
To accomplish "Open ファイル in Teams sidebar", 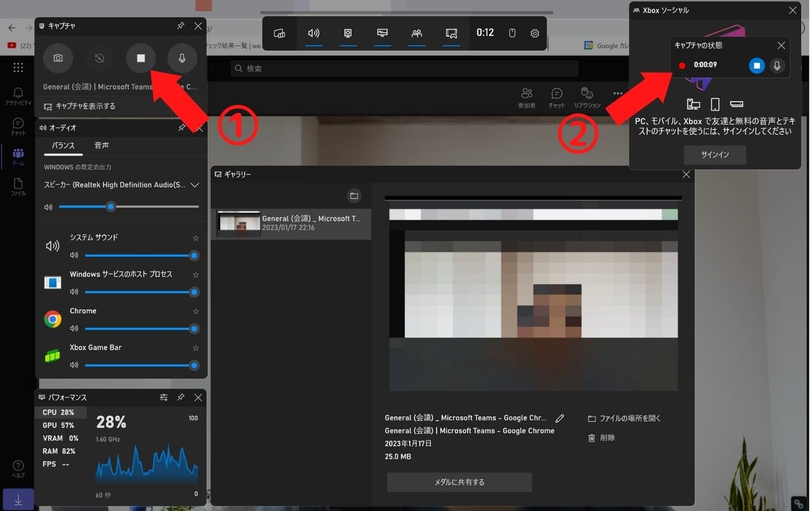I will pyautogui.click(x=18, y=187).
